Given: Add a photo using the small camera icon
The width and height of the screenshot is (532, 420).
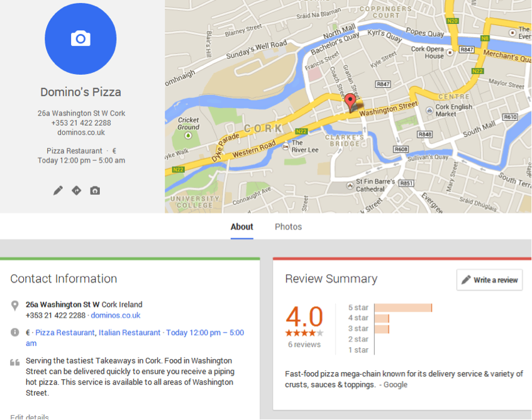Looking at the screenshot, I should click(x=95, y=191).
